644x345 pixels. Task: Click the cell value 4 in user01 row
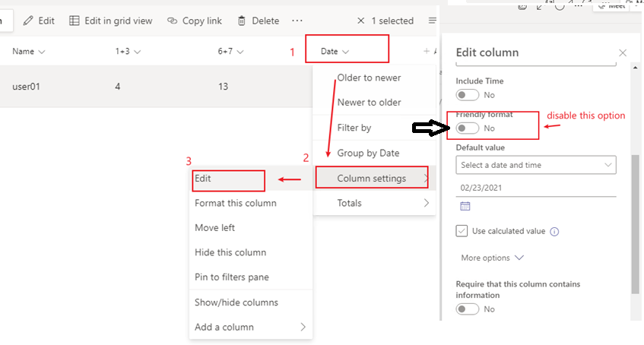click(x=117, y=87)
